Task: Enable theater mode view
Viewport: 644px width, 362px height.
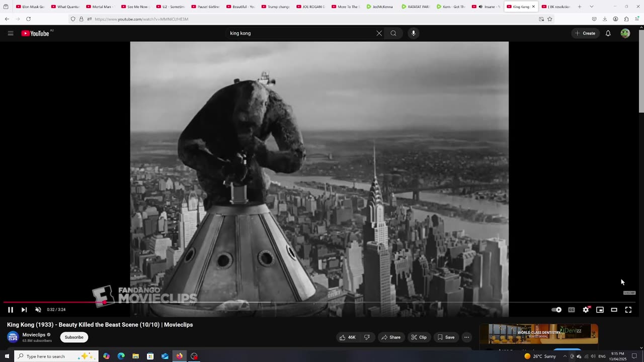Action: [614, 310]
